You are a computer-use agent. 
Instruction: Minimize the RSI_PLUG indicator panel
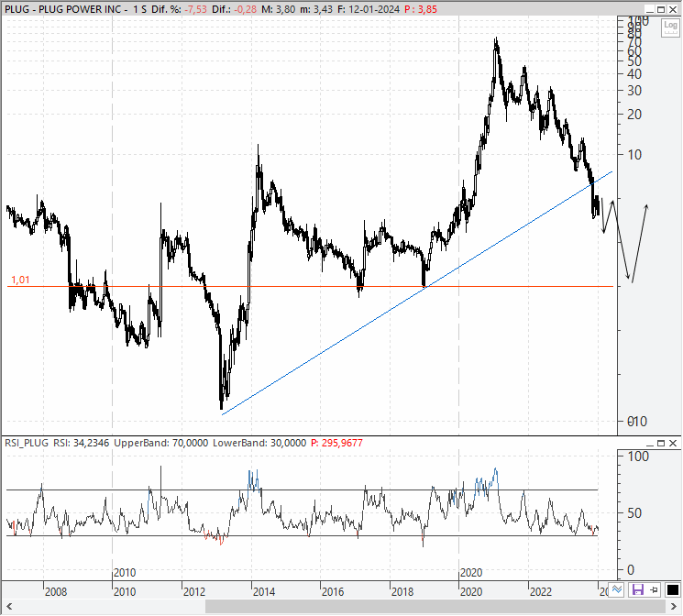(x=649, y=443)
